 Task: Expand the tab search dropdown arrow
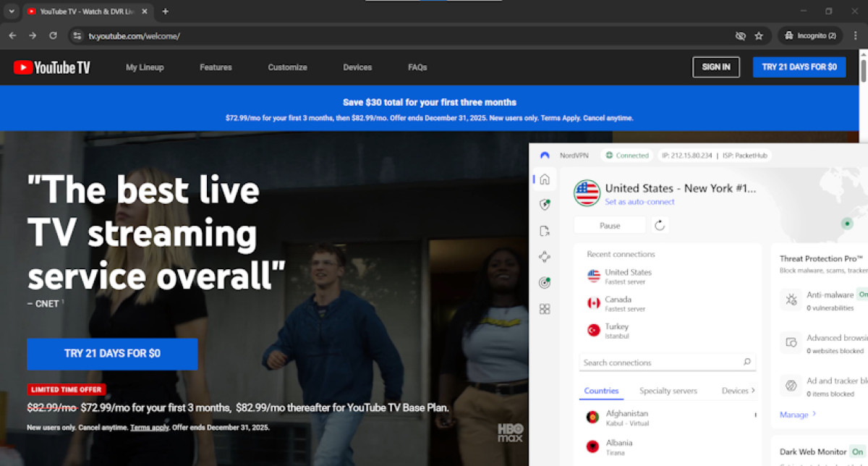click(11, 12)
